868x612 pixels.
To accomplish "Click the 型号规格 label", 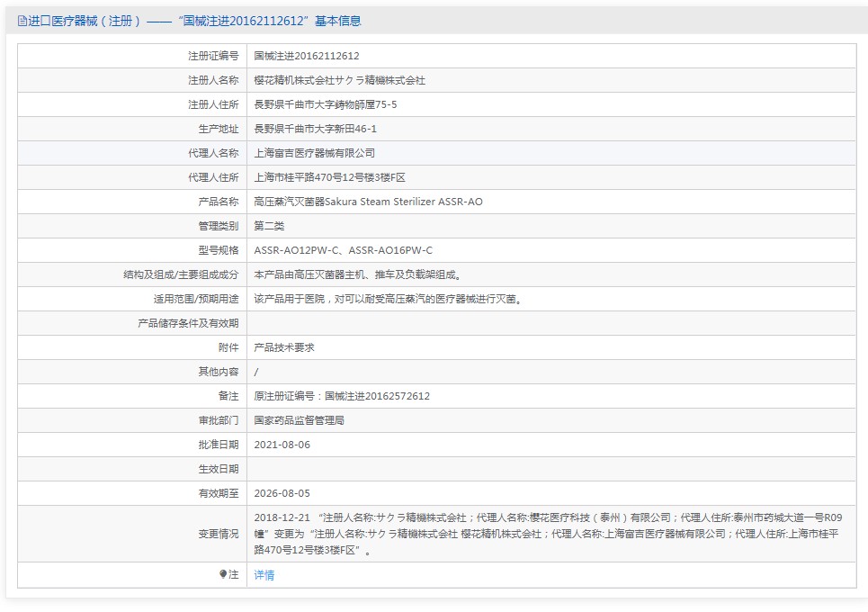I will pyautogui.click(x=218, y=250).
